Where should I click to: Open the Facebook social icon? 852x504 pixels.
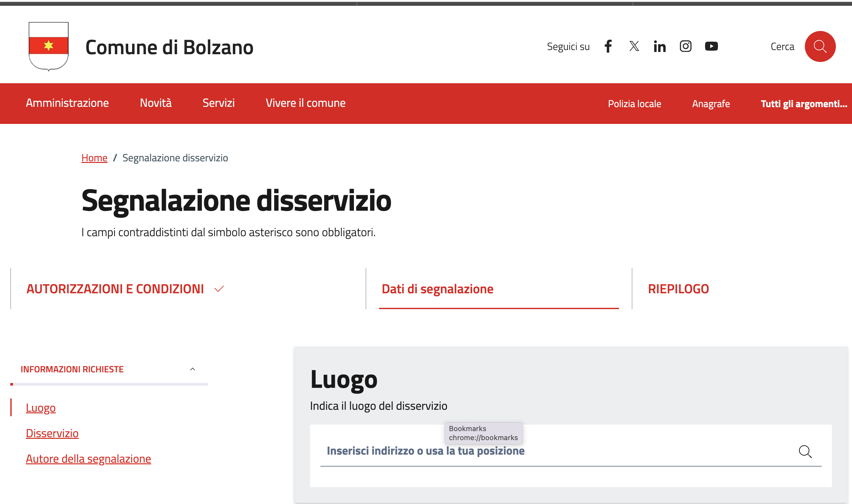608,46
